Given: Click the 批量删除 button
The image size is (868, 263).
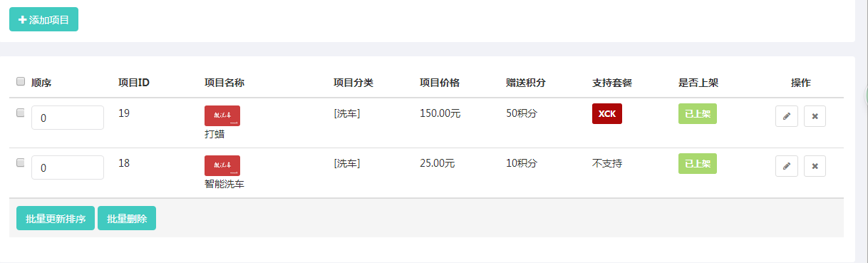Looking at the screenshot, I should 127,219.
